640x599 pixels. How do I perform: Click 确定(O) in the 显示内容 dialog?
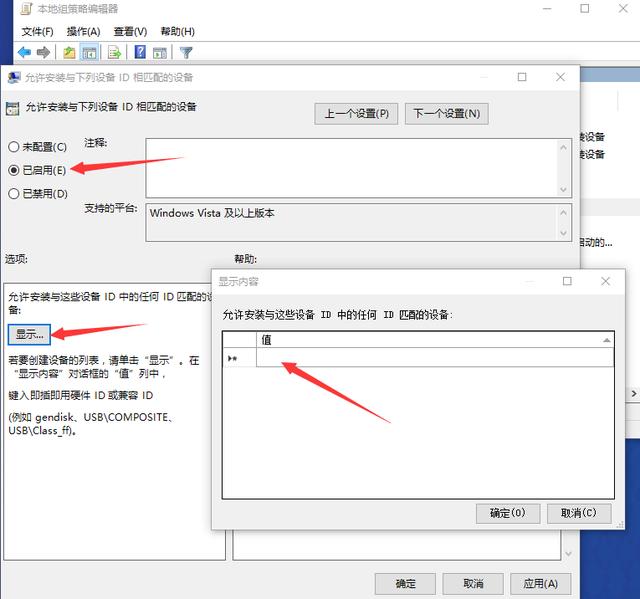coord(508,513)
